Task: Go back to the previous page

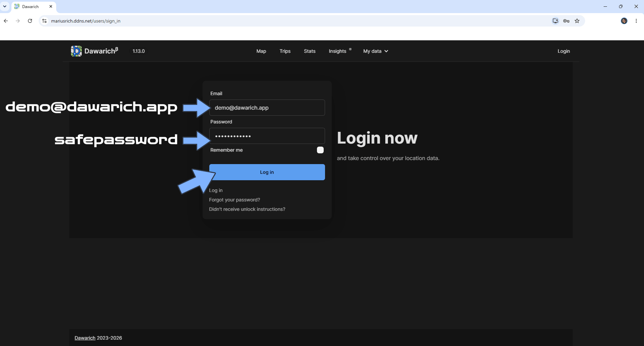Action: pos(6,21)
